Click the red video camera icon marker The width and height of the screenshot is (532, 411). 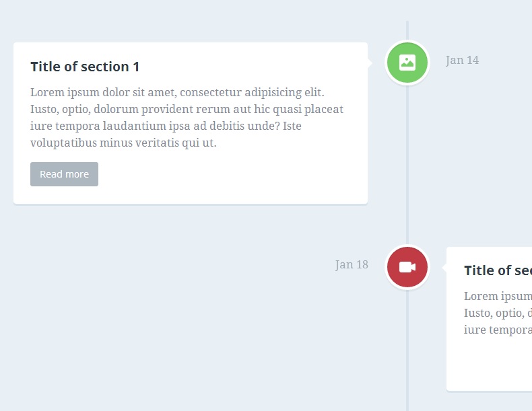(407, 267)
